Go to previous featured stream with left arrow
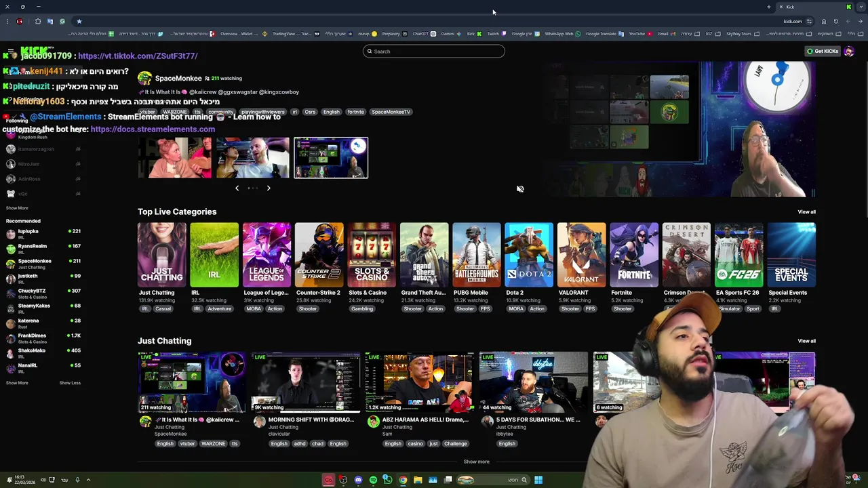868x488 pixels. (x=237, y=188)
